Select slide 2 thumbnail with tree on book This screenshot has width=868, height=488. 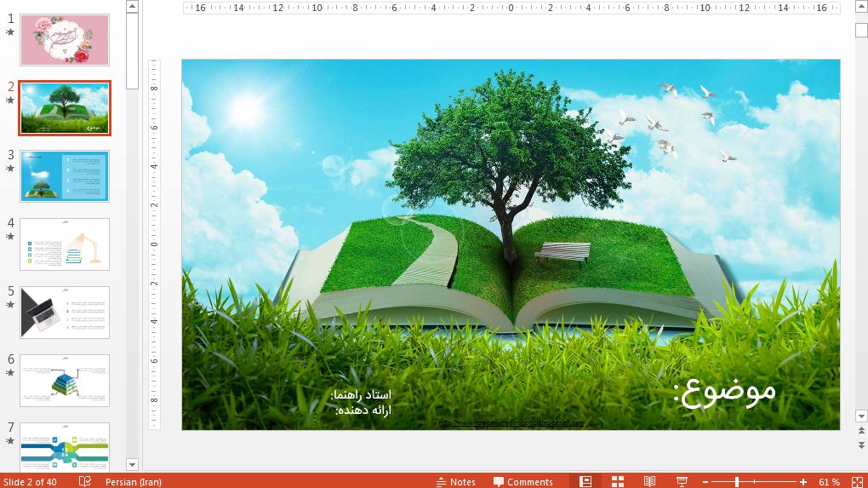click(x=65, y=108)
